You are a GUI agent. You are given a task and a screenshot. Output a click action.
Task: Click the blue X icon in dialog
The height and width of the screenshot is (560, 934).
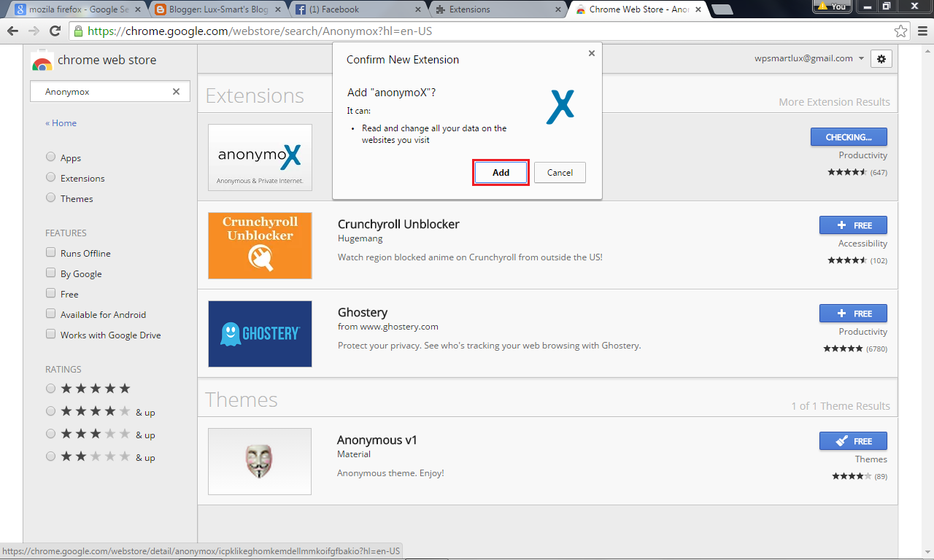point(560,106)
